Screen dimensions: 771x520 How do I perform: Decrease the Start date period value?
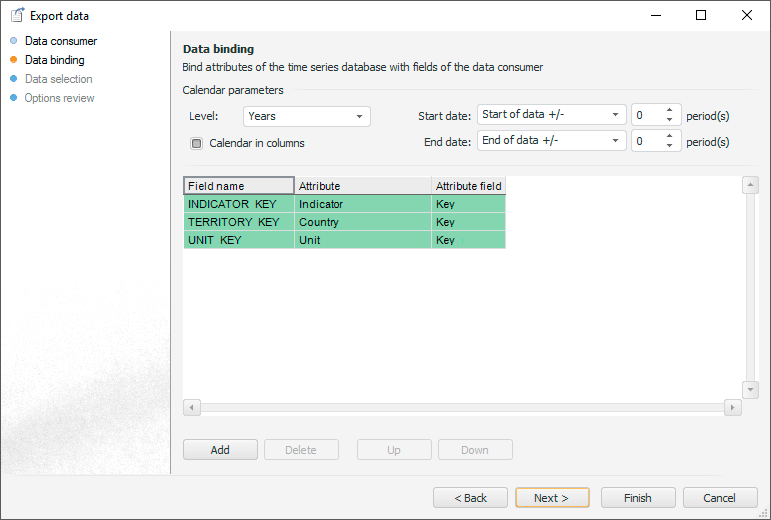(x=669, y=121)
